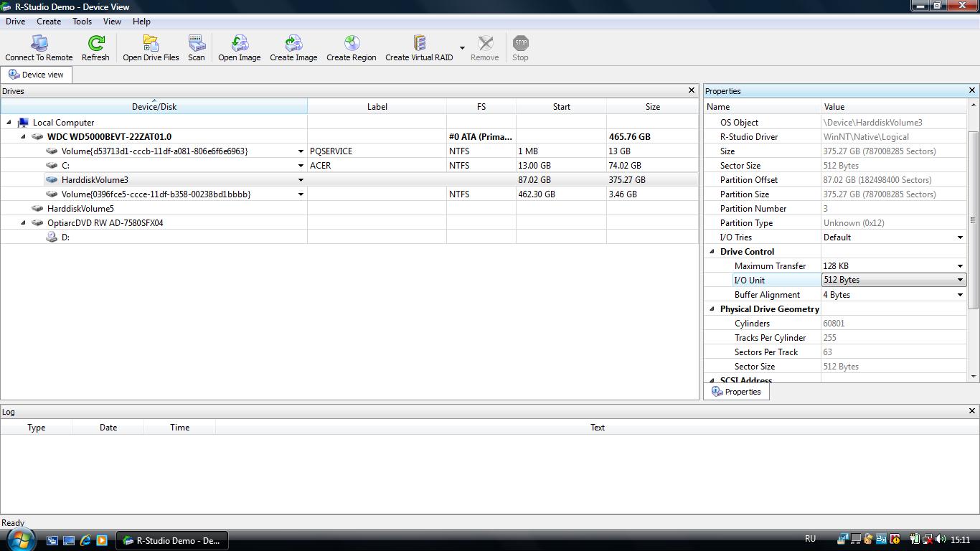The height and width of the screenshot is (551, 980).
Task: Click the Log Type column header
Action: click(36, 427)
